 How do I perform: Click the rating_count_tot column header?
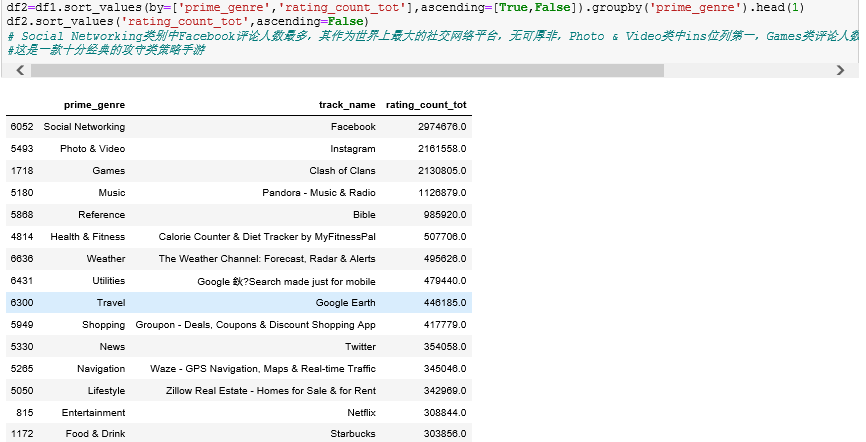tap(426, 105)
